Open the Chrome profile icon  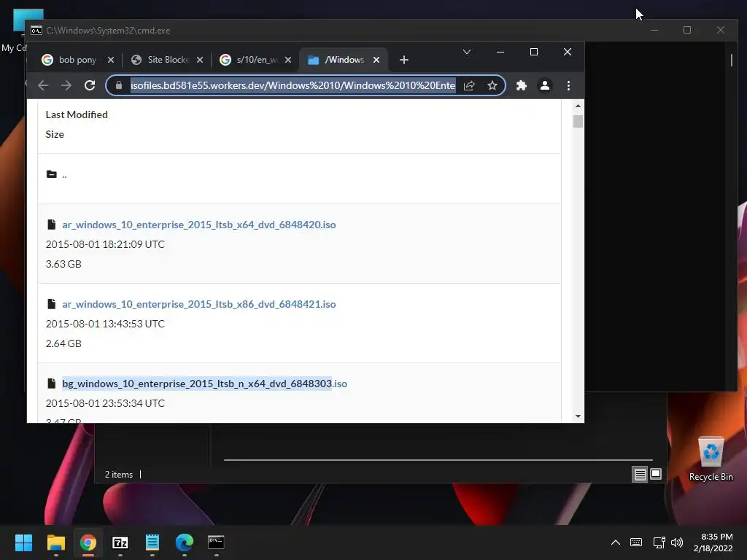[x=544, y=86]
